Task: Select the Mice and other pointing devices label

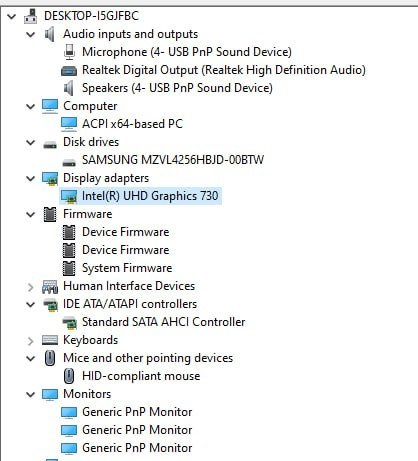Action: tap(148, 358)
